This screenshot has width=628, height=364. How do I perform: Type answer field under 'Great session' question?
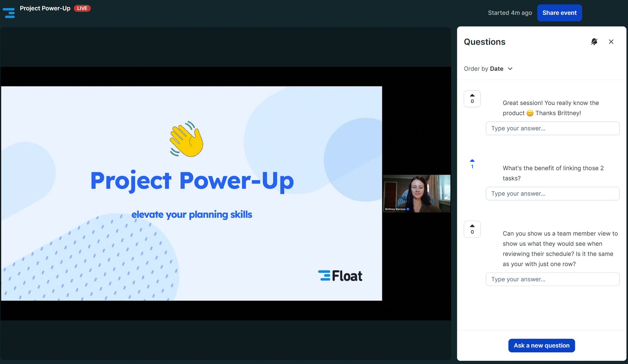(x=552, y=128)
